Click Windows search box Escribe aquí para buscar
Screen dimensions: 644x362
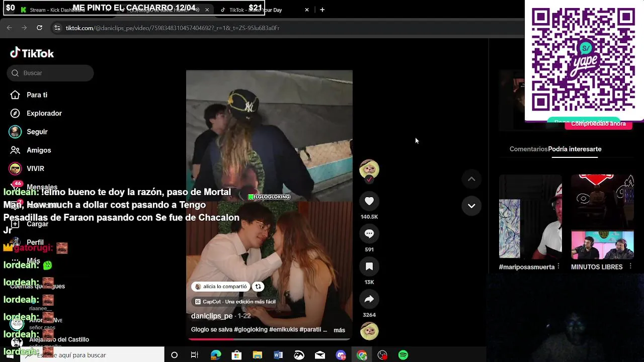coord(92,355)
